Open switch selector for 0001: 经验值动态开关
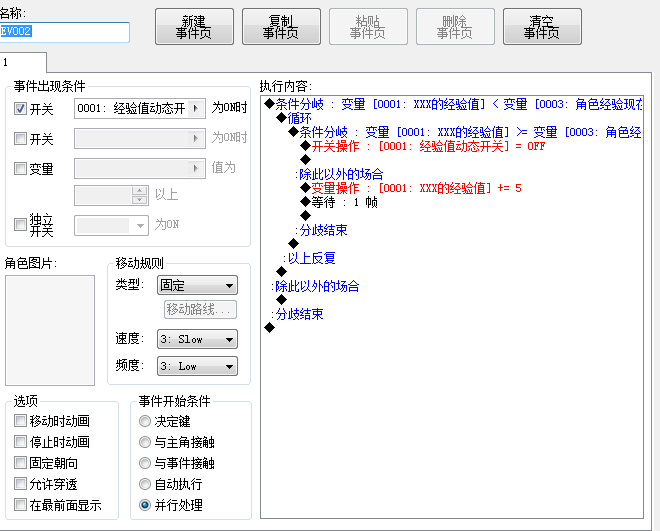Viewport: 660px width, 531px height. coord(140,109)
